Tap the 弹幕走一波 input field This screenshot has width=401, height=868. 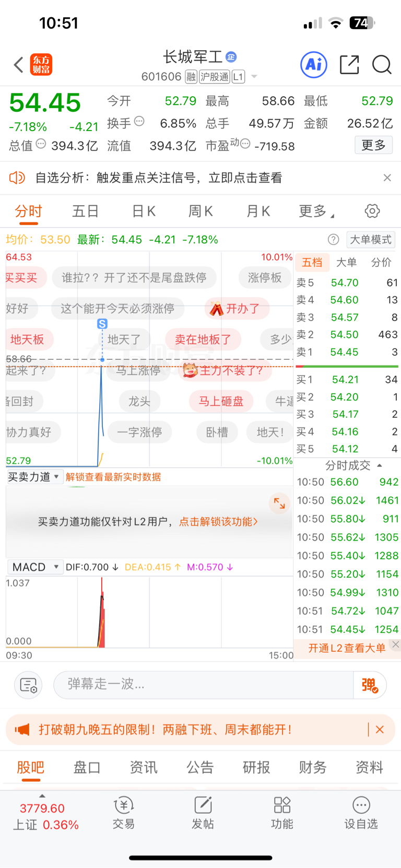tap(204, 685)
